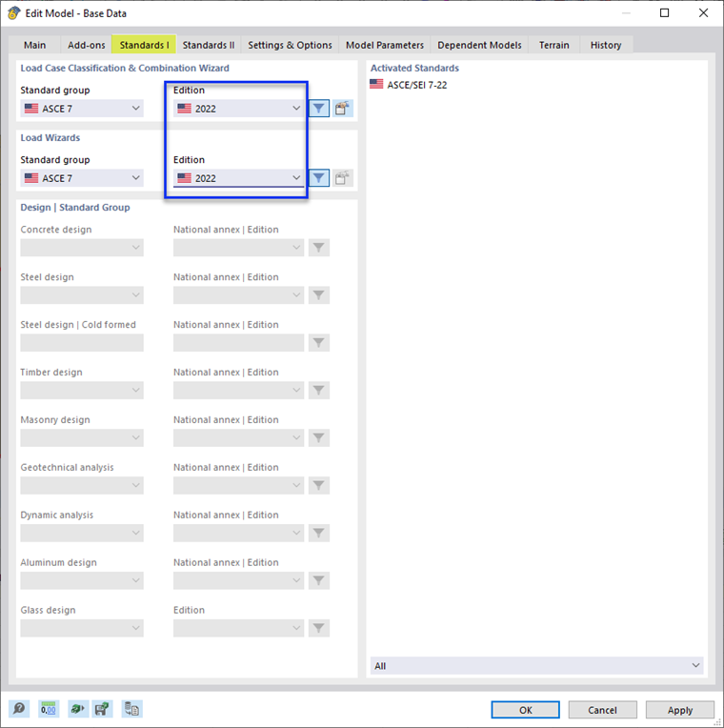
Task: Expand the All filter dropdown in Activated Standards
Action: coord(537,665)
